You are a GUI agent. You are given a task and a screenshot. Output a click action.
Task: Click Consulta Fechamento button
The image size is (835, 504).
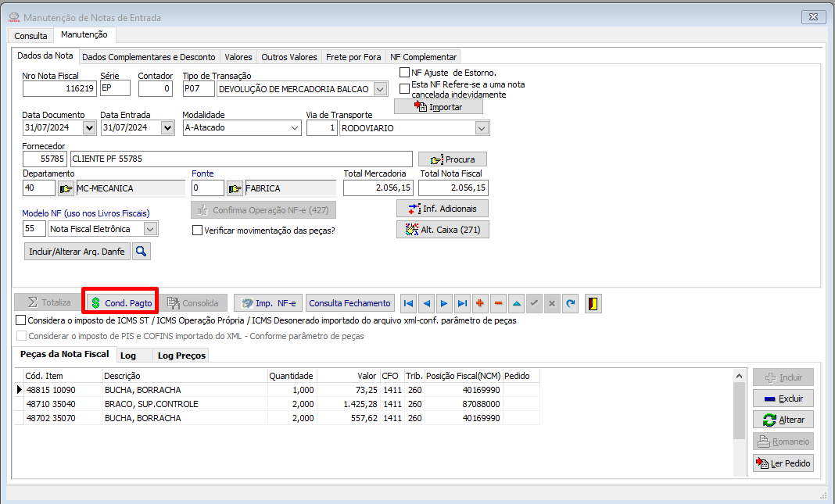tap(349, 303)
